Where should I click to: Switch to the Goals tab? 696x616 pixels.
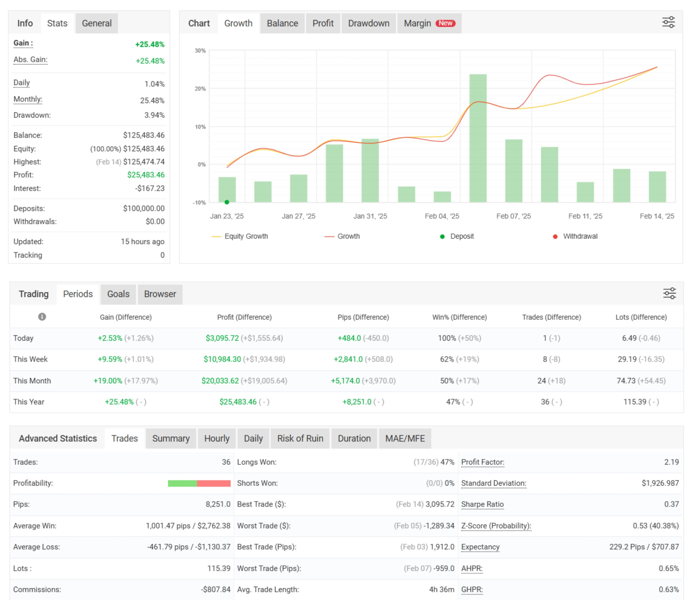point(118,294)
